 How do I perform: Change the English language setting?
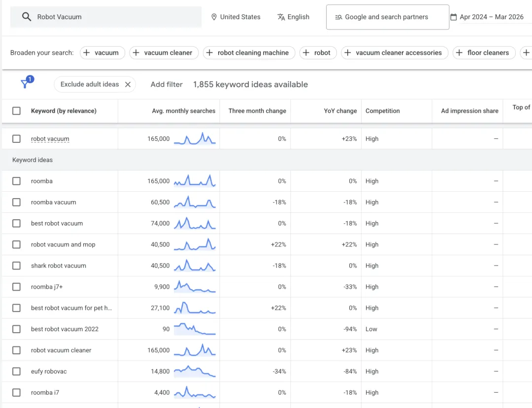tap(299, 16)
